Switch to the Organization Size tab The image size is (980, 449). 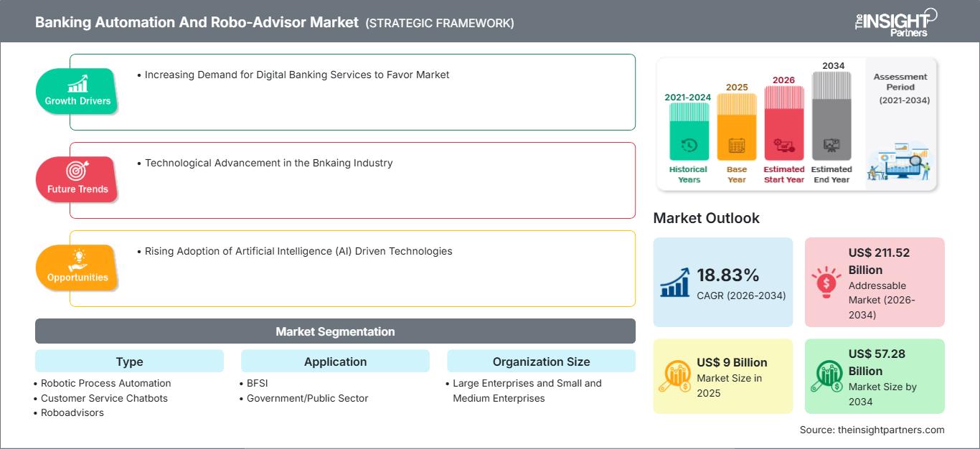point(541,361)
